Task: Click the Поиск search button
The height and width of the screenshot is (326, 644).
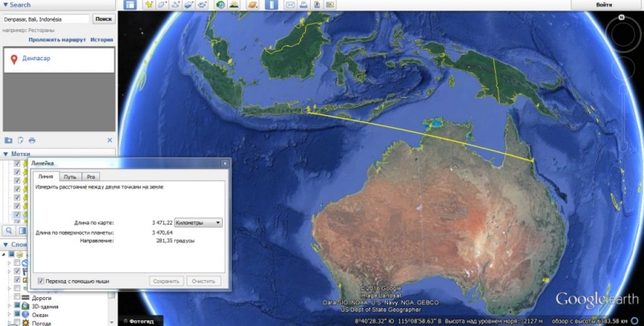Action: tap(104, 19)
